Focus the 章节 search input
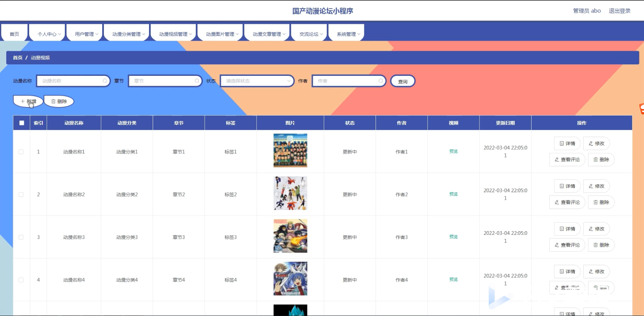Screen dimensions: 644x316 [165, 81]
